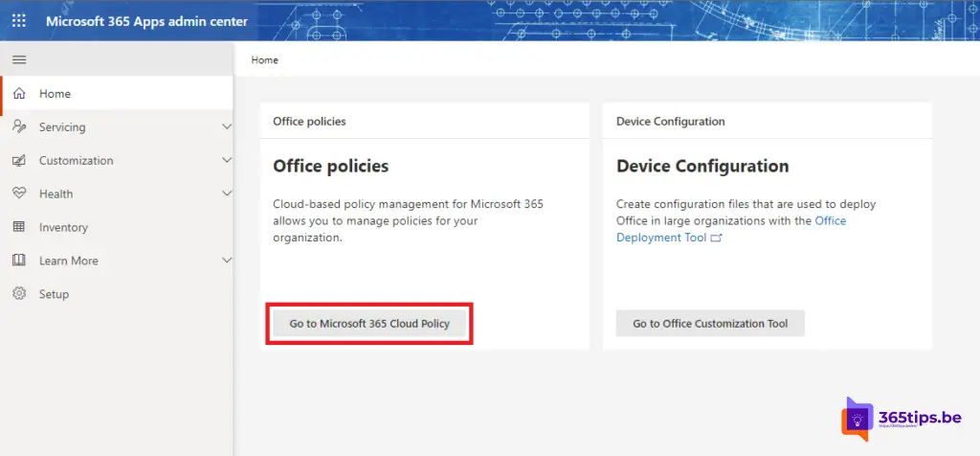The width and height of the screenshot is (980, 456).
Task: Expand the Servicing chevron
Action: point(227,127)
